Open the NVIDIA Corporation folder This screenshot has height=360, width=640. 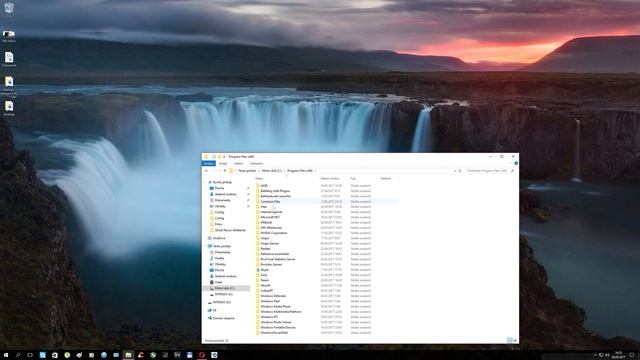point(274,233)
